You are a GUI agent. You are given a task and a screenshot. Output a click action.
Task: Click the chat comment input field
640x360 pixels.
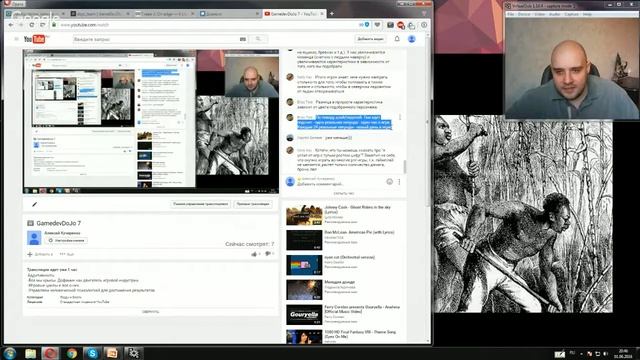(340, 184)
